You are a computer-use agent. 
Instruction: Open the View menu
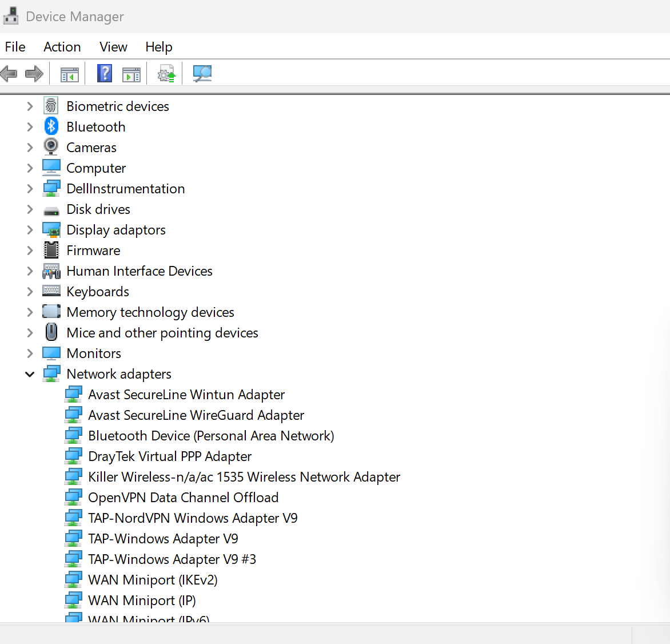pyautogui.click(x=113, y=47)
